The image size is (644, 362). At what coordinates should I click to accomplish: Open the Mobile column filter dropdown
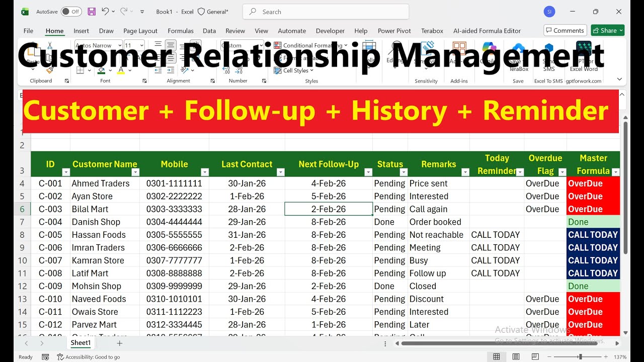point(204,172)
